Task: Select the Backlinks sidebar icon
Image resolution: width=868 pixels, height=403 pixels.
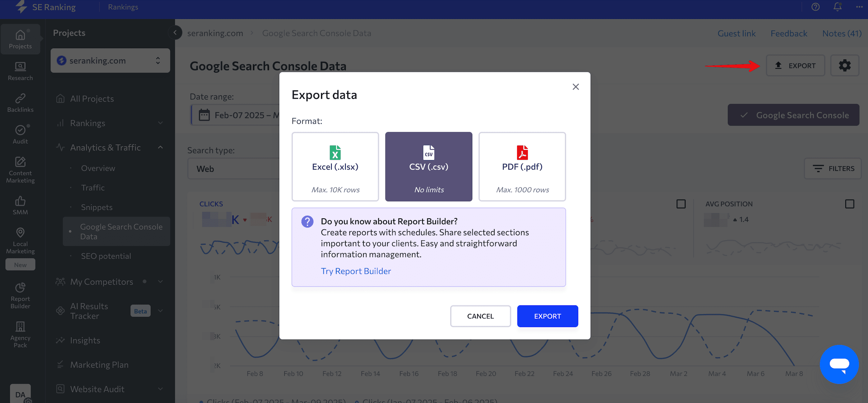Action: pyautogui.click(x=20, y=102)
